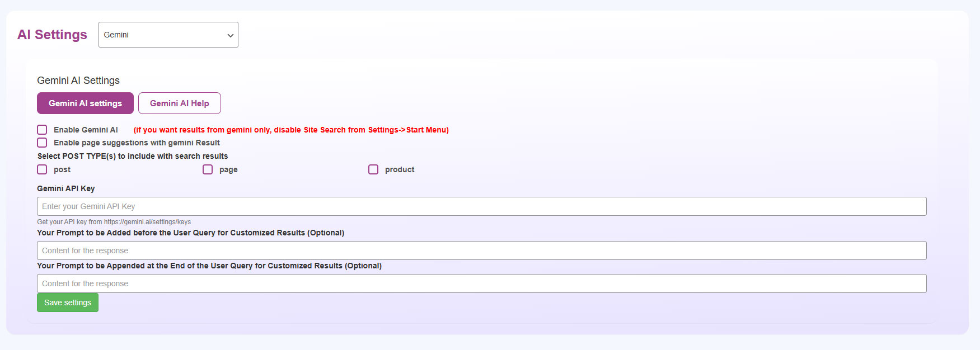This screenshot has width=980, height=350.
Task: Click the AI Settings page heading
Action: (x=52, y=35)
